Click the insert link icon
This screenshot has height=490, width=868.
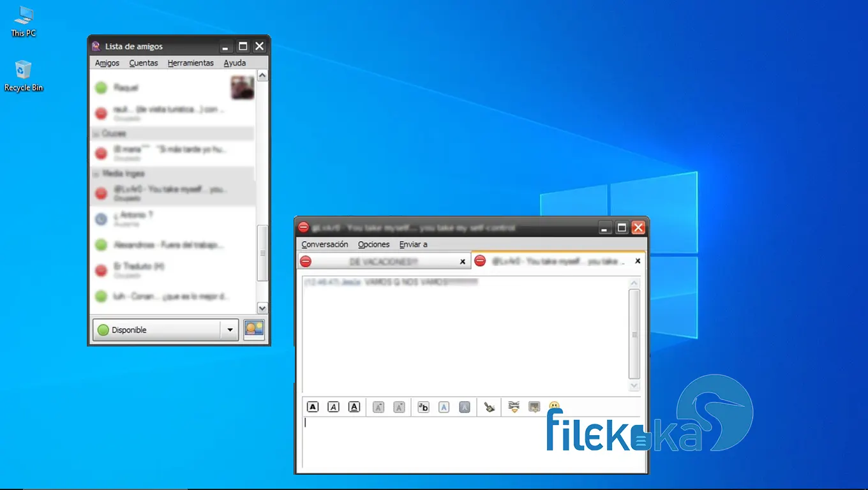[x=514, y=406]
